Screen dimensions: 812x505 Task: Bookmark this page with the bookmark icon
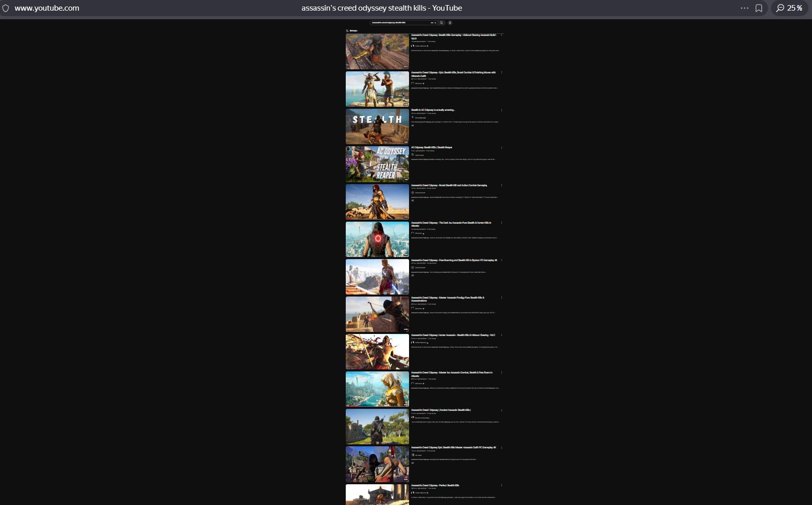[759, 8]
